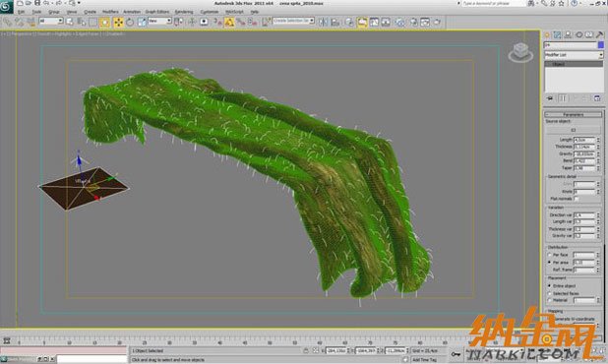Activate the Select and Move tool

(118, 22)
